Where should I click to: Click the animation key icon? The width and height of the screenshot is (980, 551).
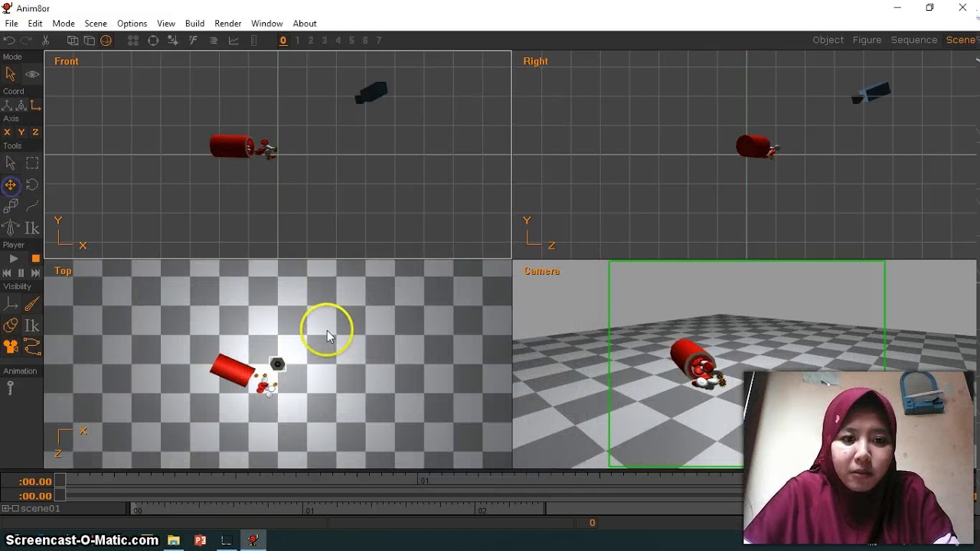click(x=11, y=388)
